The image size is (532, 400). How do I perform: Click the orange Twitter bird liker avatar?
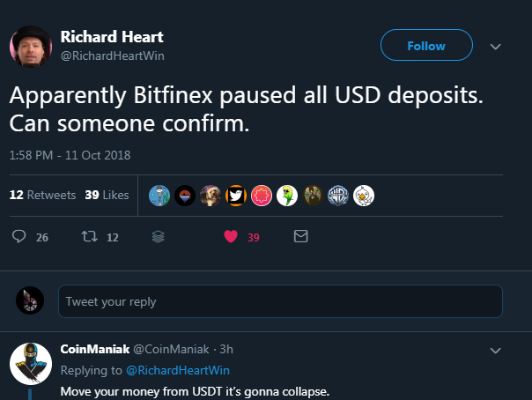(x=235, y=195)
